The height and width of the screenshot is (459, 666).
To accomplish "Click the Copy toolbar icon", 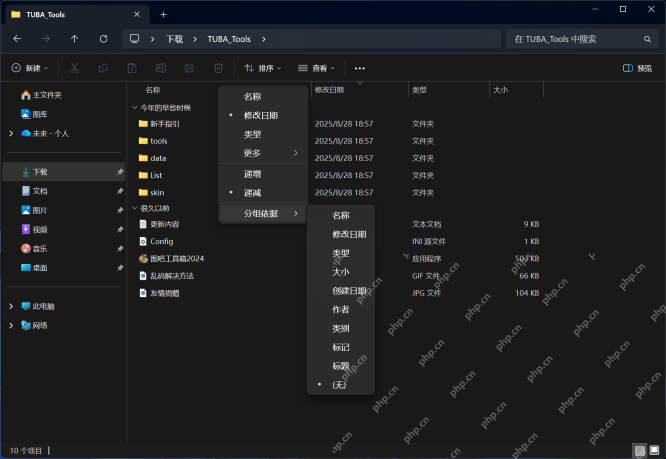I will pos(103,68).
